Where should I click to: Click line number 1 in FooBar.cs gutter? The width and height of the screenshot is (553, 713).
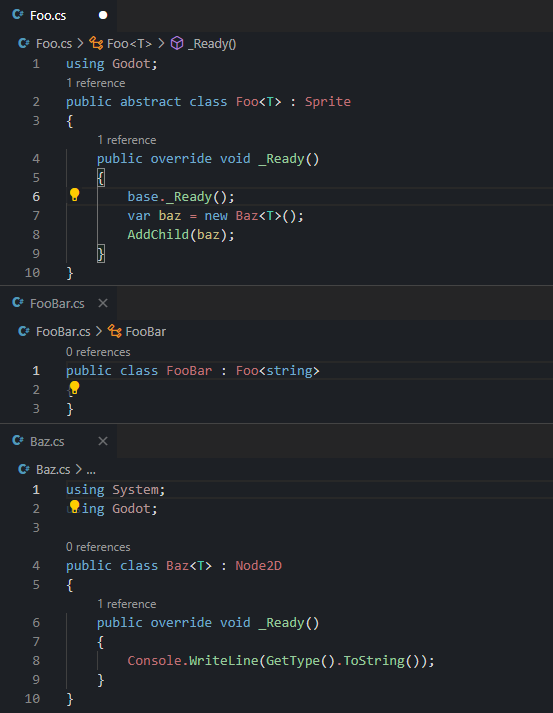(x=36, y=371)
